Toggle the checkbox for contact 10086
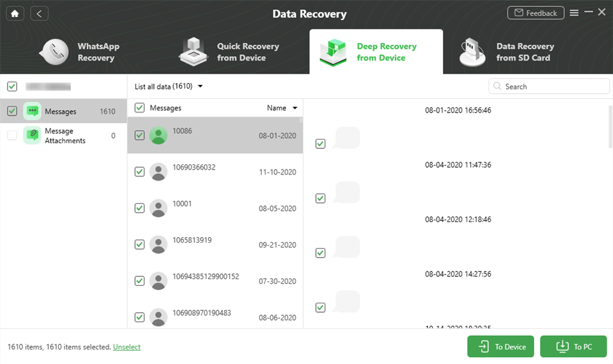Image resolution: width=613 pixels, height=364 pixels. (x=139, y=135)
